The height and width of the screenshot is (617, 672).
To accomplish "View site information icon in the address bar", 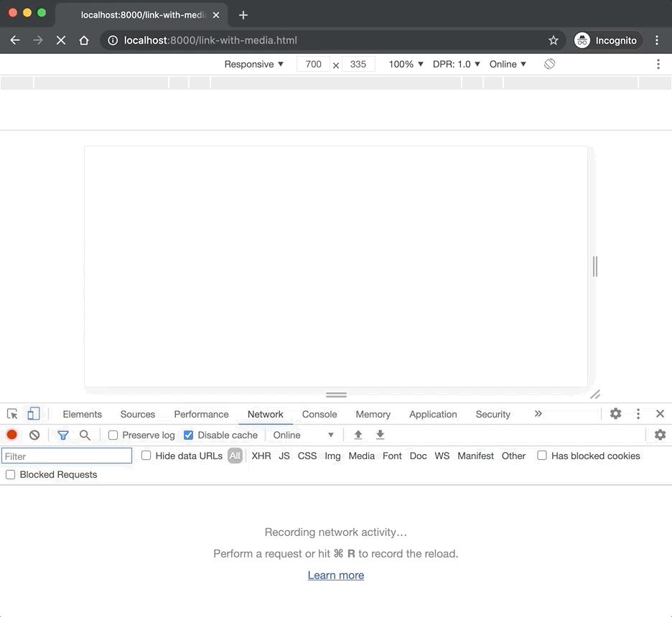I will tap(113, 40).
